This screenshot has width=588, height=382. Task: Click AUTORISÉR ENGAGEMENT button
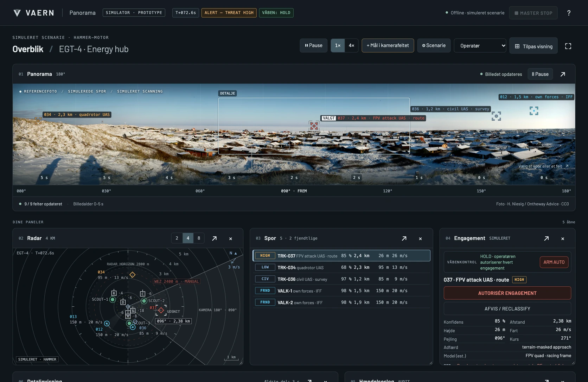pos(507,293)
